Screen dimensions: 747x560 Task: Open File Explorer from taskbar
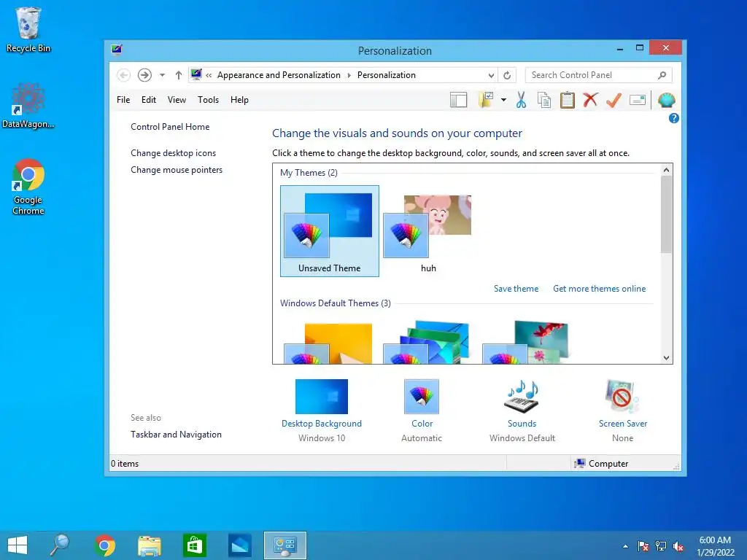pos(149,545)
